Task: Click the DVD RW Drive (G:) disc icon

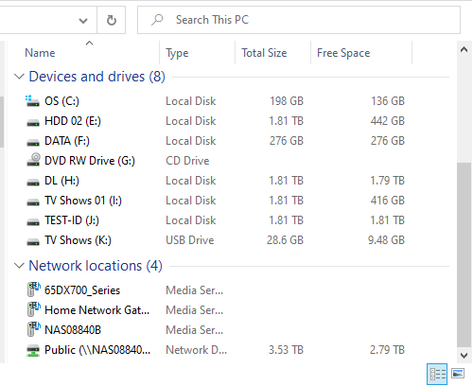Action: point(33,160)
